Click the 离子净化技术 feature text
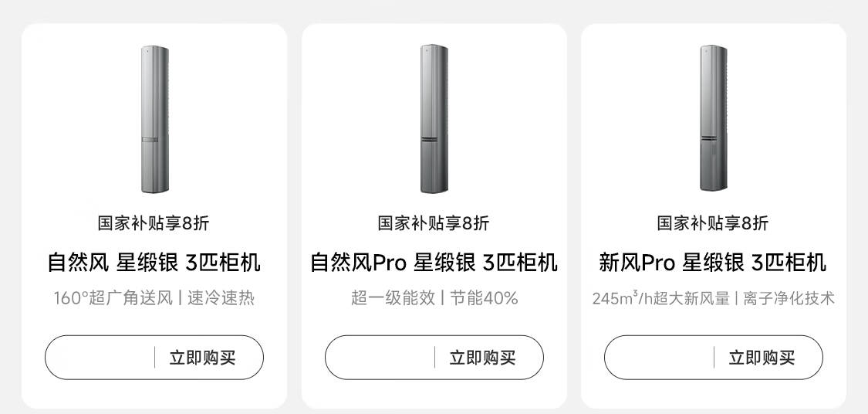This screenshot has width=868, height=414. click(789, 298)
